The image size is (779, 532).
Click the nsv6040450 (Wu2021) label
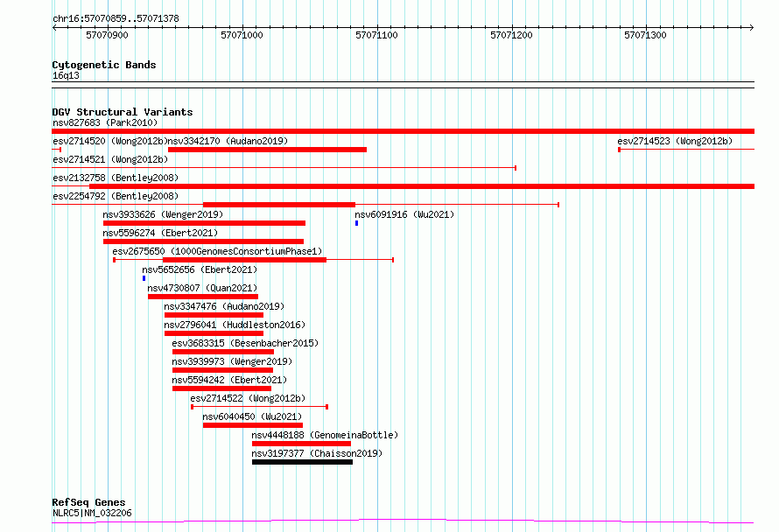pos(252,416)
